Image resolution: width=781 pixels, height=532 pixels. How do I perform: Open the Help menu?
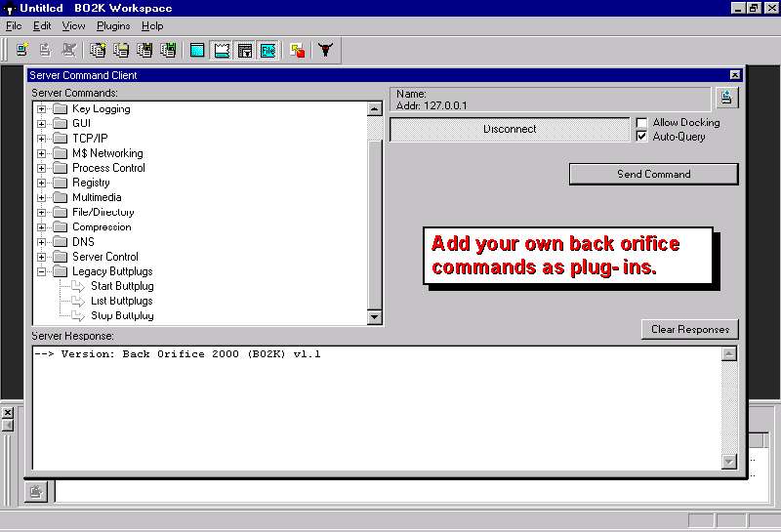pos(152,26)
